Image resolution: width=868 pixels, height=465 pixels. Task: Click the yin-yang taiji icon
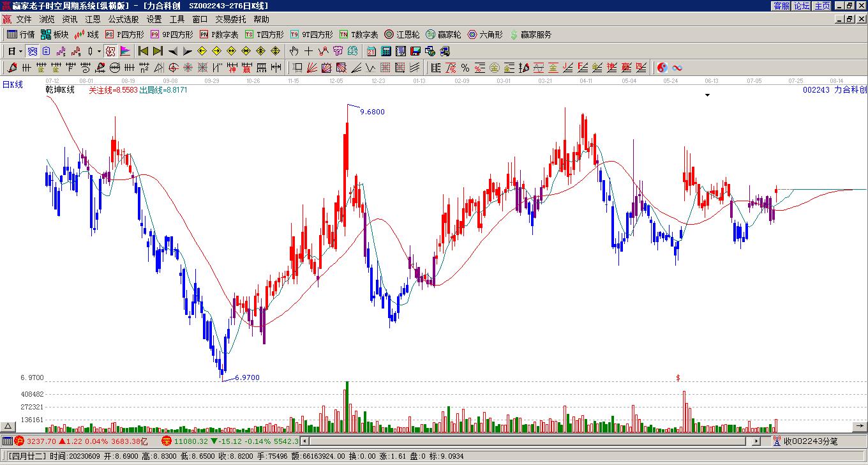click(662, 68)
